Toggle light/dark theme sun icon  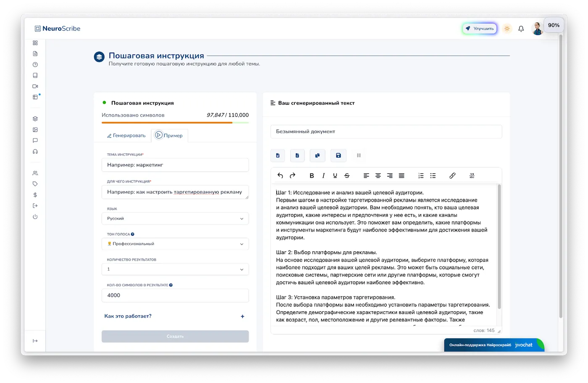tap(507, 29)
